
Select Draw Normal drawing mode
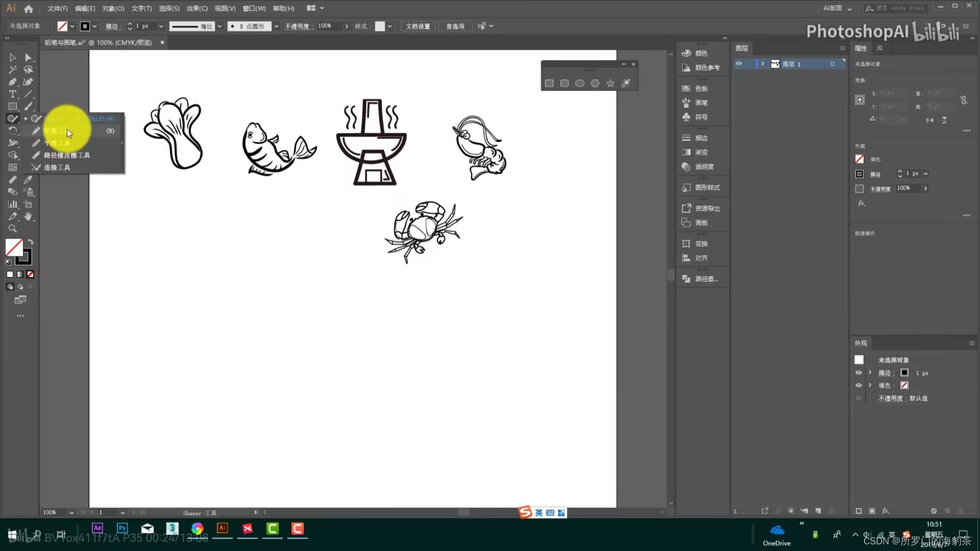coord(10,287)
